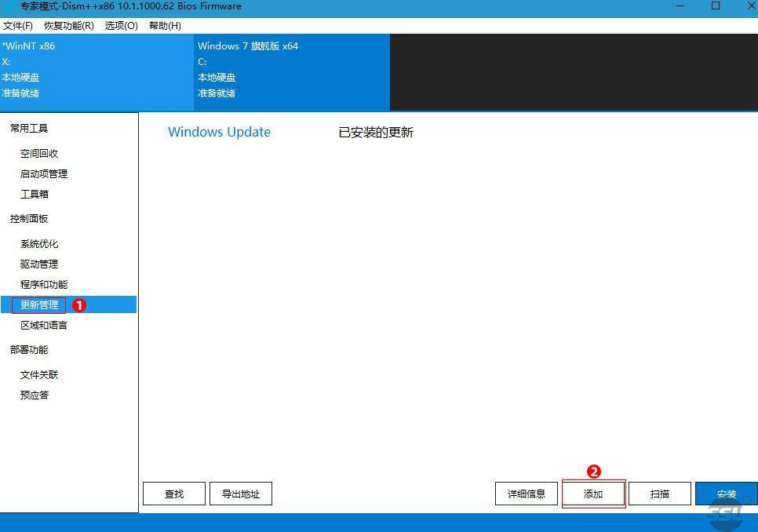Open the 恢复功能(R) menu
758x532 pixels.
pos(69,26)
